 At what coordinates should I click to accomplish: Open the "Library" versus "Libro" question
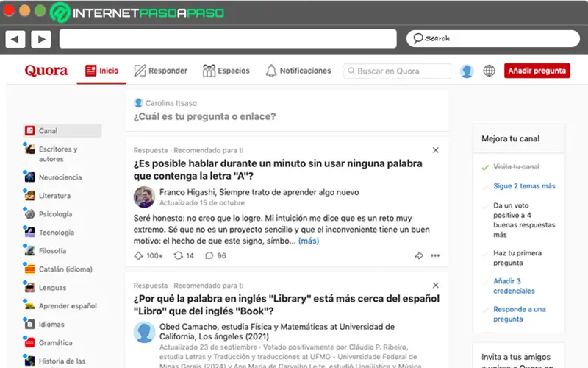coord(287,305)
